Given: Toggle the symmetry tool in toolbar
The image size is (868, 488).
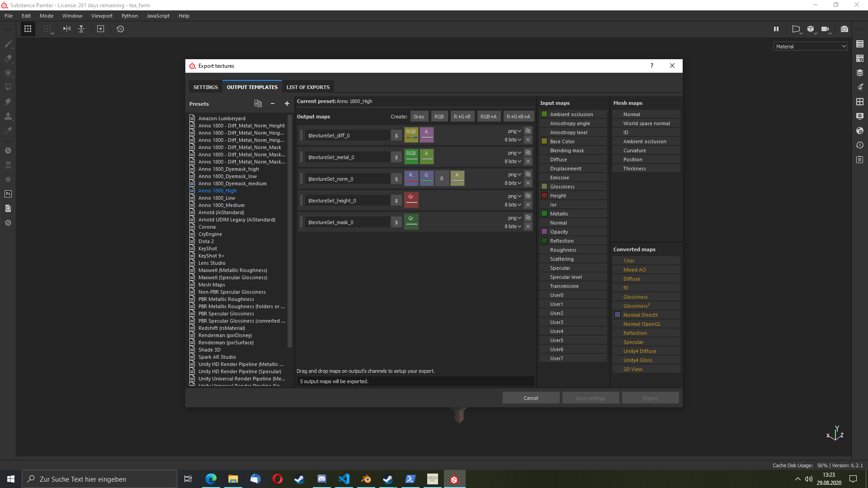Looking at the screenshot, I should (67, 29).
